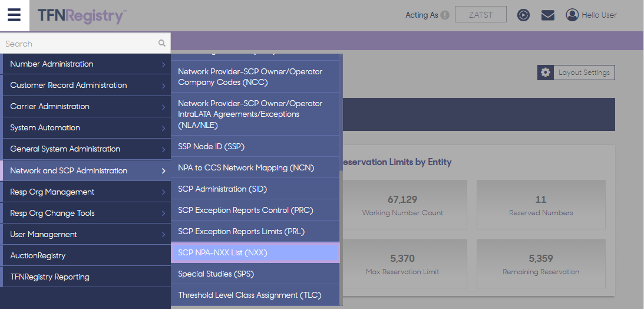This screenshot has height=309, width=644.
Task: Open Special Studies (SPS)
Action: click(x=255, y=274)
